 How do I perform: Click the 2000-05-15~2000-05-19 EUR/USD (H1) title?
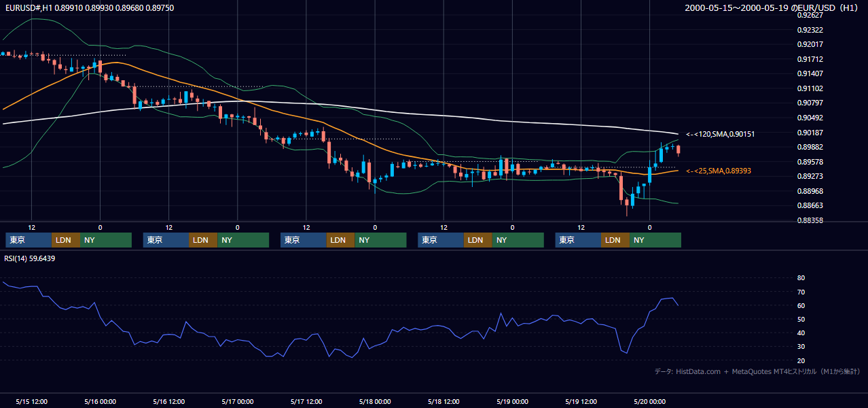pyautogui.click(x=773, y=8)
